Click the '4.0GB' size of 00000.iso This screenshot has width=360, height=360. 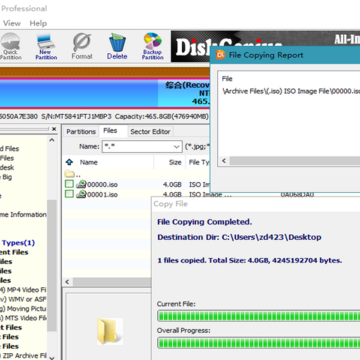click(172, 184)
